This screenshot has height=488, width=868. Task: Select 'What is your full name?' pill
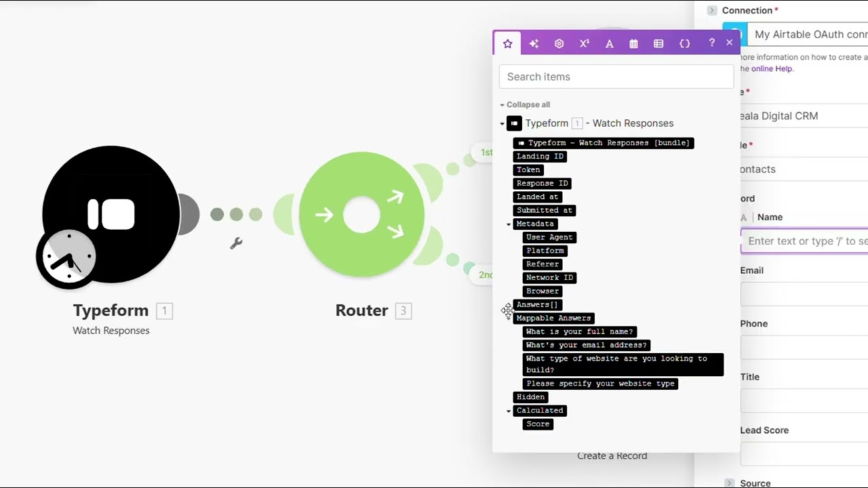pos(580,331)
